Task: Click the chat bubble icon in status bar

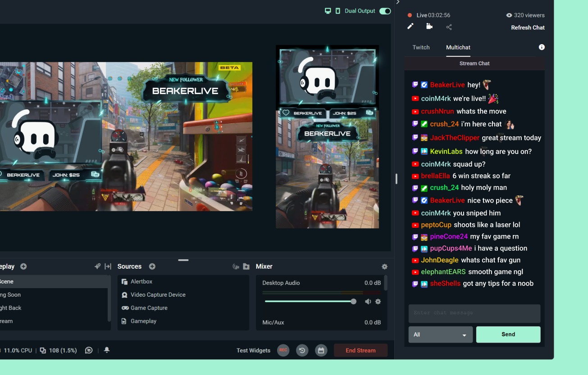Action: (89, 350)
